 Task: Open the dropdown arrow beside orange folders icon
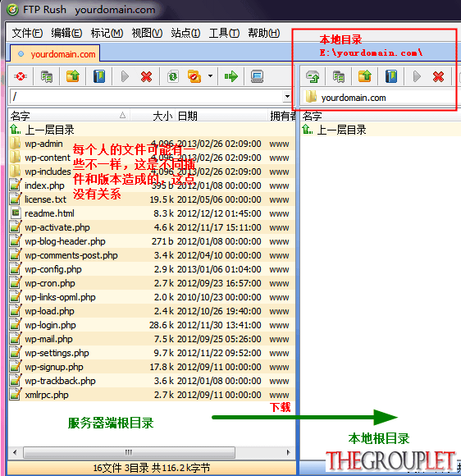210,76
